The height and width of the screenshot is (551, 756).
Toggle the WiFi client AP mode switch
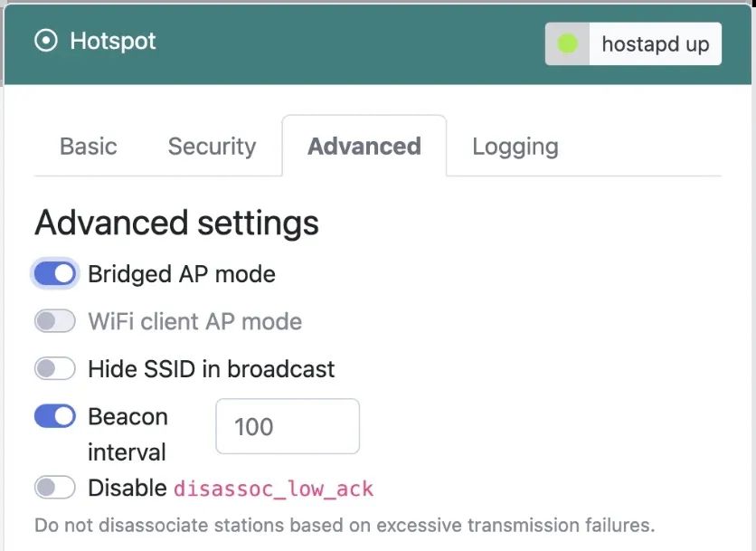pos(55,321)
